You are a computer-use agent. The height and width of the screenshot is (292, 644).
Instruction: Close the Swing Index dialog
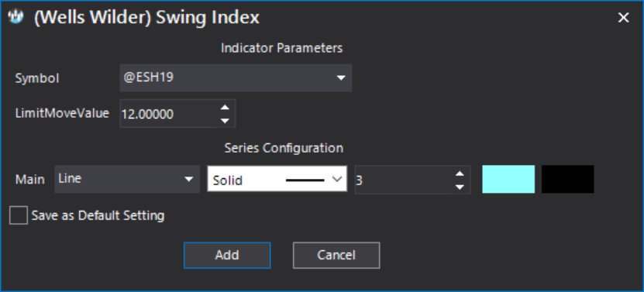pos(624,18)
